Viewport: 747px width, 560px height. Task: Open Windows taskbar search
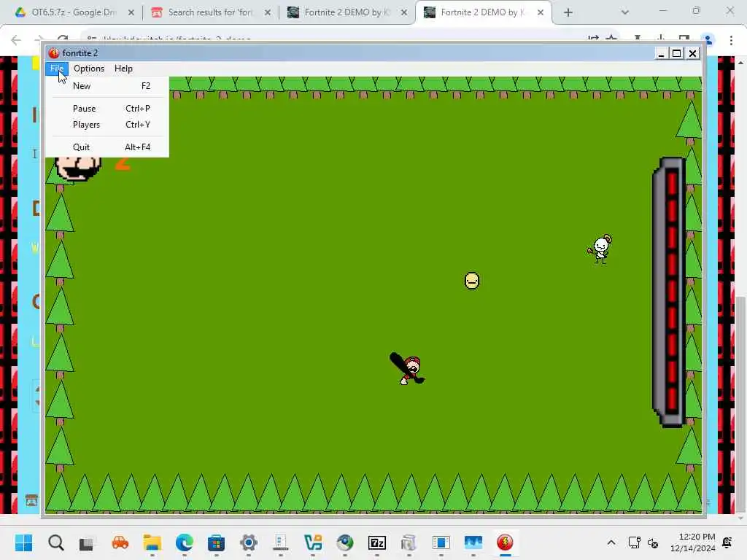[x=55, y=542]
